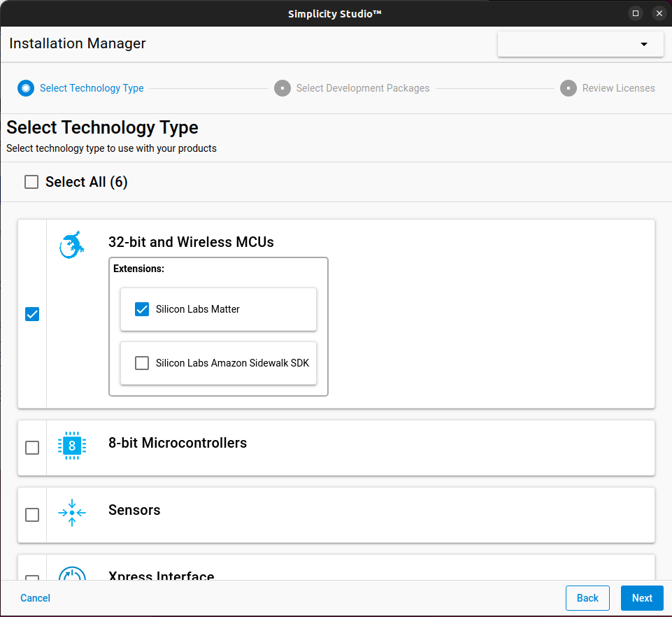
Task: Uncheck the 32-bit and Wireless MCUs checkbox
Action: [32, 314]
